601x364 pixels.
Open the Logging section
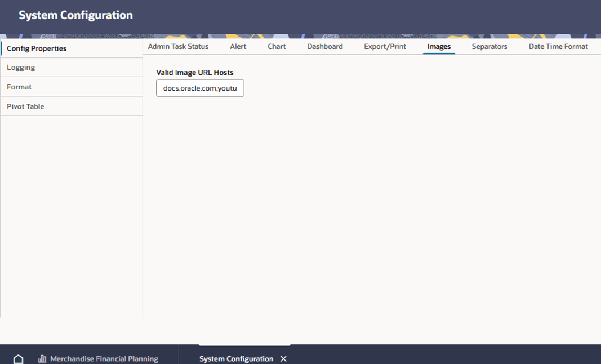72,68
